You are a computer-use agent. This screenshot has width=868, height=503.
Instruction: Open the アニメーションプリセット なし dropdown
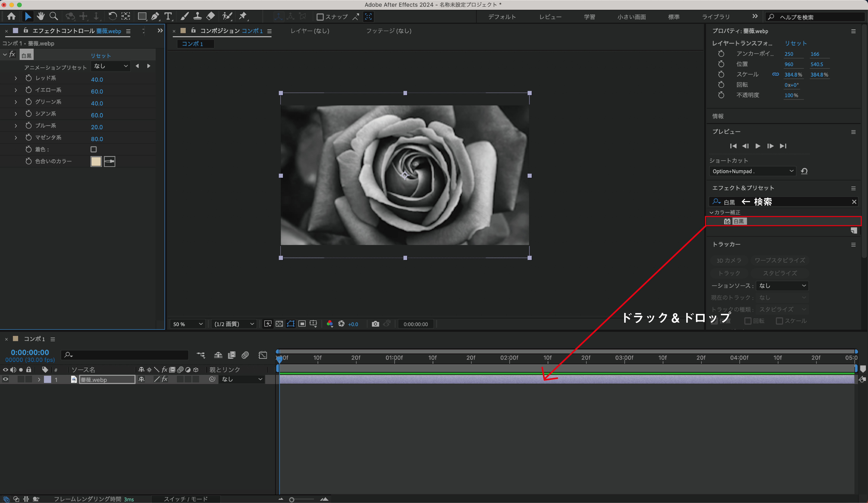[111, 66]
